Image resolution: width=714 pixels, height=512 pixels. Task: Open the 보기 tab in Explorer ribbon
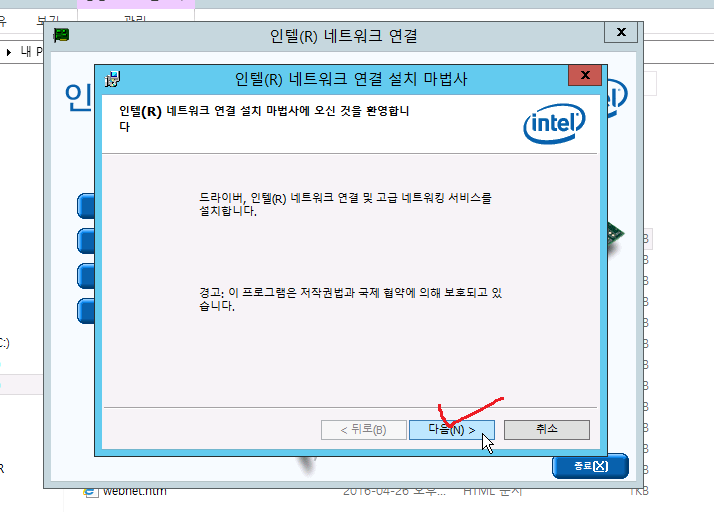tap(47, 20)
